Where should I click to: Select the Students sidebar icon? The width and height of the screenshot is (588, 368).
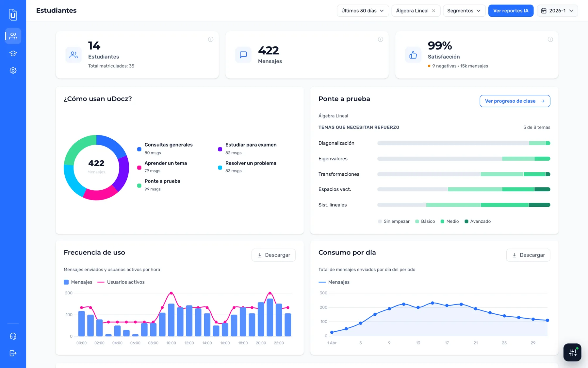pos(13,36)
